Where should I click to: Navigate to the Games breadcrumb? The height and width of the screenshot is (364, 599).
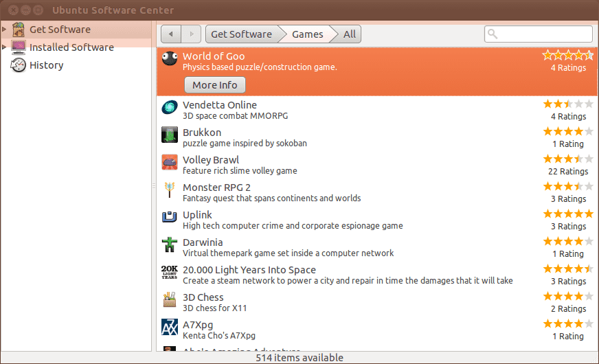coord(307,34)
